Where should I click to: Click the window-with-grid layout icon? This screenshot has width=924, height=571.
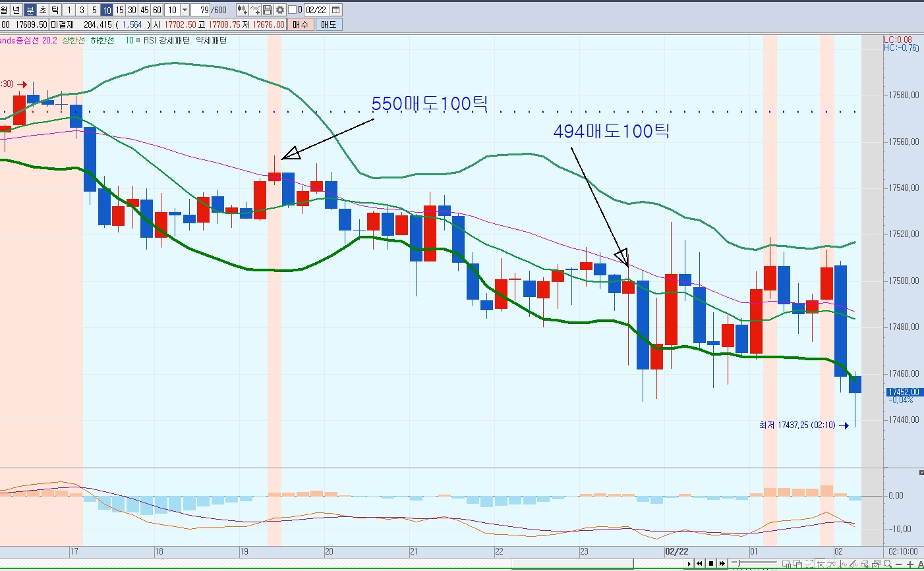787,564
